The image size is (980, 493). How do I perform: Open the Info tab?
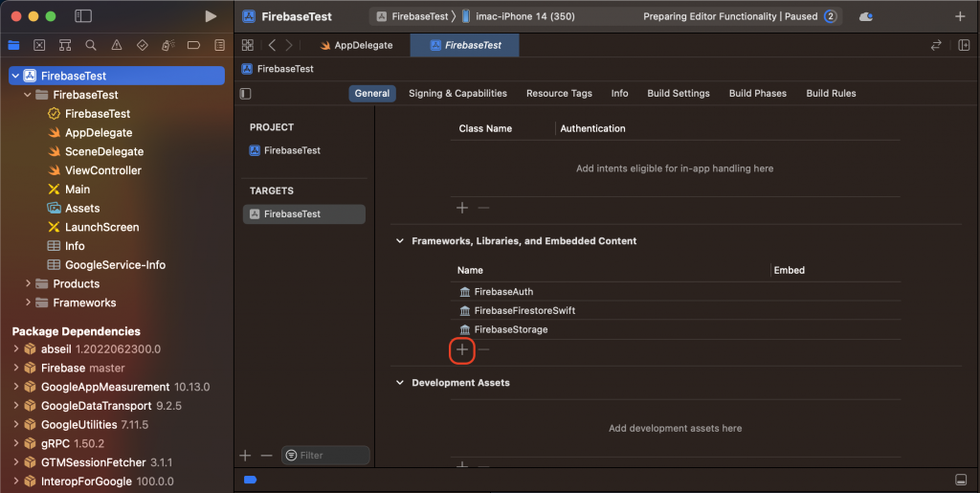point(619,94)
